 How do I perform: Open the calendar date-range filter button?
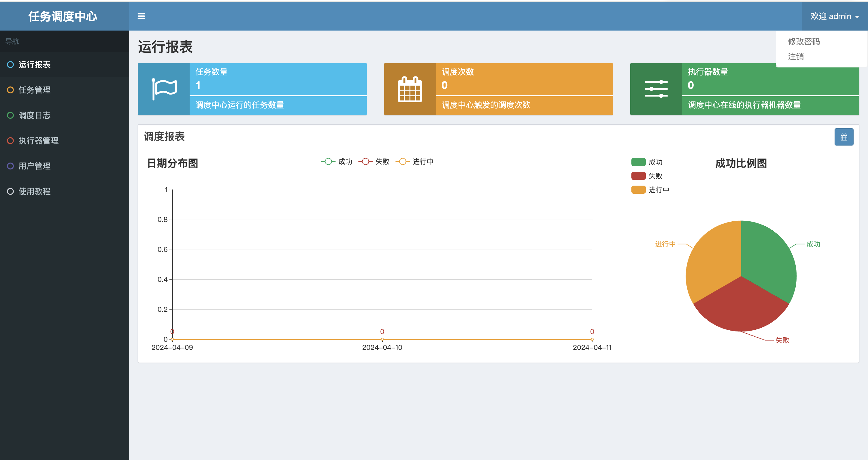point(844,137)
